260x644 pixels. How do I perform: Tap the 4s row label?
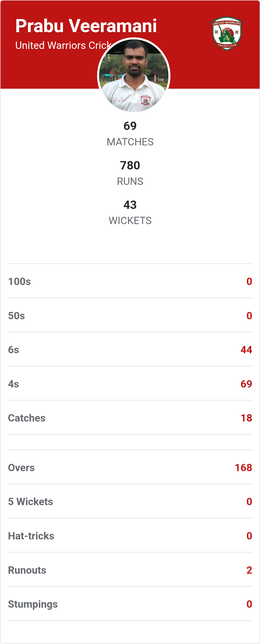point(14,384)
